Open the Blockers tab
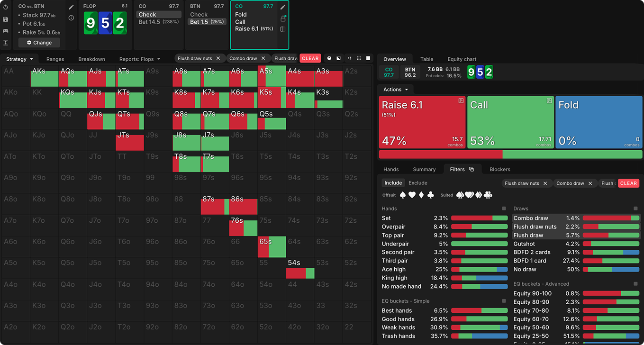 [499, 169]
